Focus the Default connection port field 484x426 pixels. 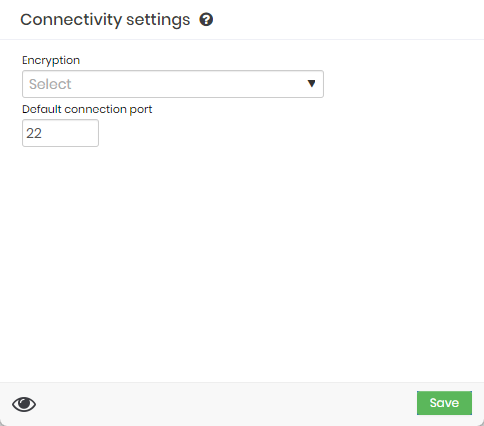[60, 133]
